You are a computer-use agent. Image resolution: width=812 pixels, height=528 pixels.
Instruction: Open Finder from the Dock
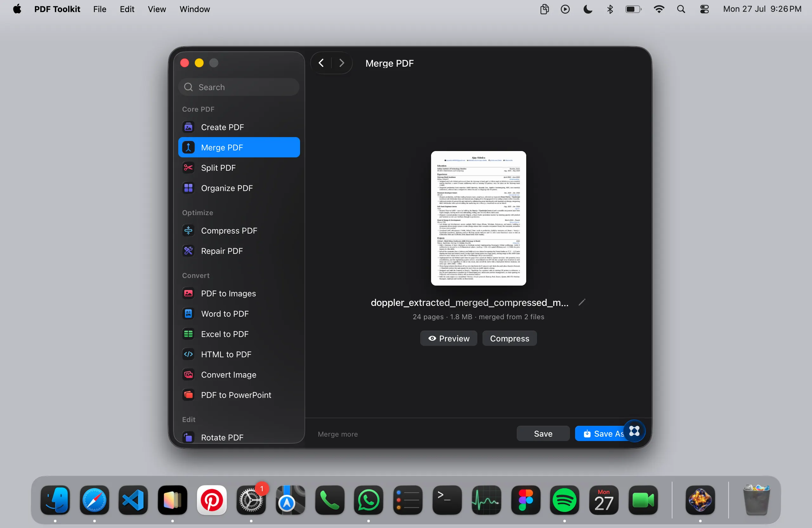coord(55,500)
